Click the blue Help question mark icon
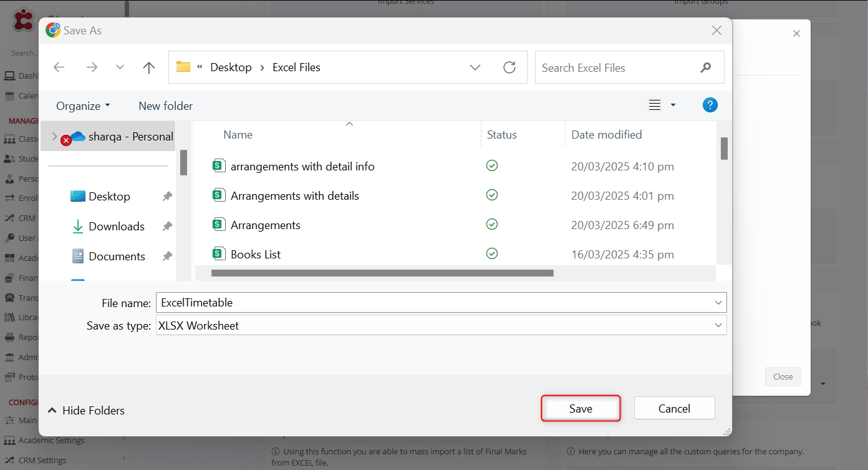Viewport: 868px width, 470px height. (710, 105)
